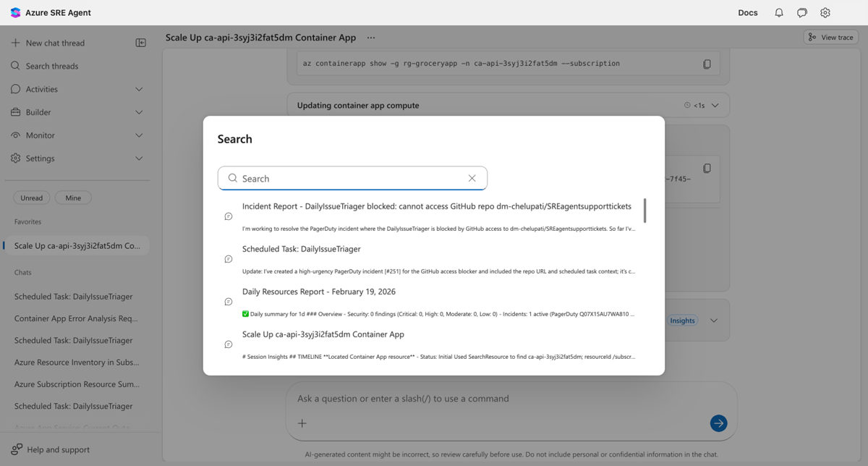Viewport: 868px width, 466px height.
Task: Click the Insights badge
Action: pyautogui.click(x=682, y=321)
